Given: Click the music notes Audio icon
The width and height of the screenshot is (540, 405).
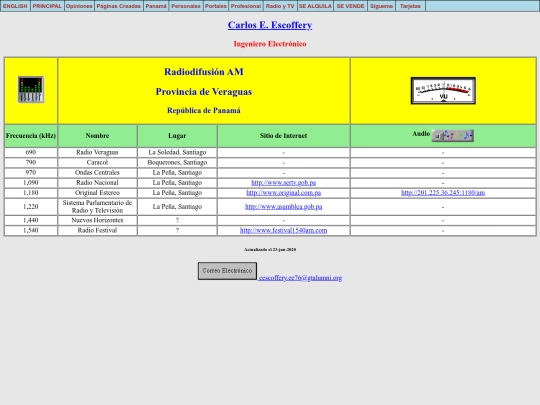Looking at the screenshot, I should coord(453,136).
